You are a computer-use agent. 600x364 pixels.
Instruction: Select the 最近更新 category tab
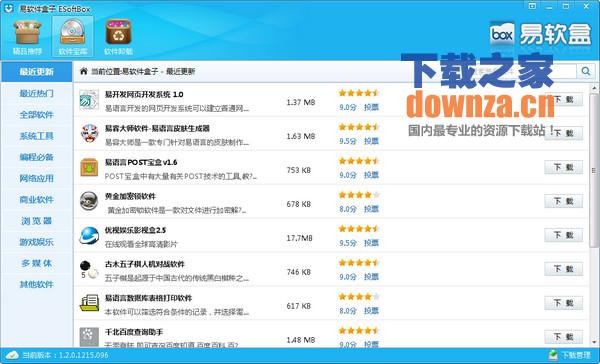(37, 72)
